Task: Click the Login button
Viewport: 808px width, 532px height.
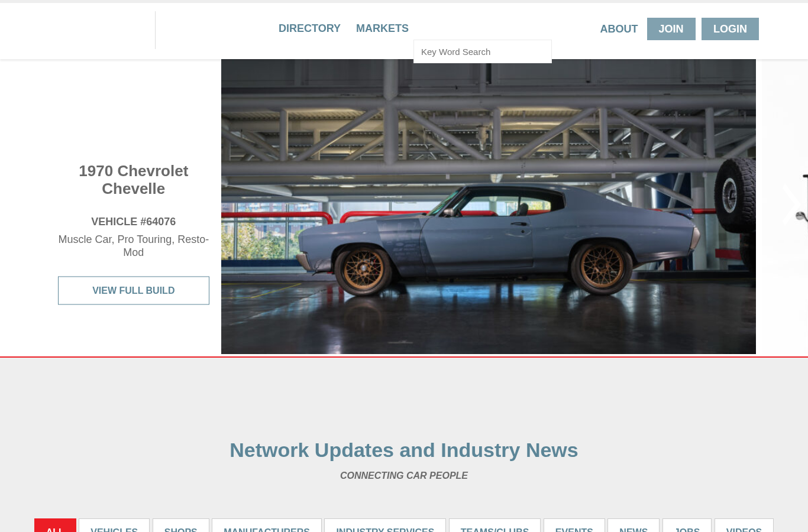Action: tap(730, 29)
